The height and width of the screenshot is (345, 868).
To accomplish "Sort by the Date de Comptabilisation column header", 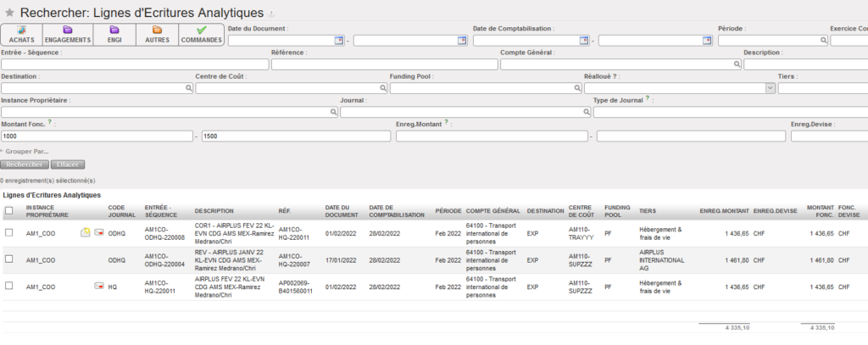I will click(397, 210).
